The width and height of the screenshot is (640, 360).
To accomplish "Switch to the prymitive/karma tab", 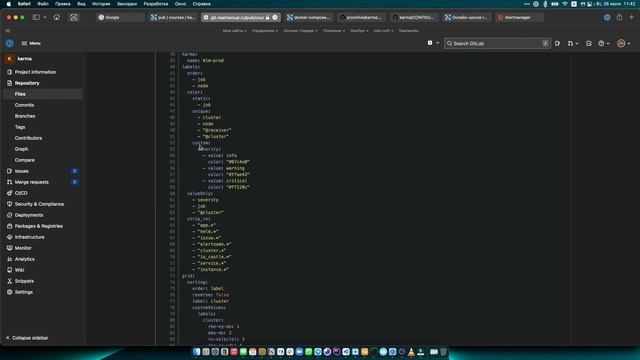I will (361, 18).
